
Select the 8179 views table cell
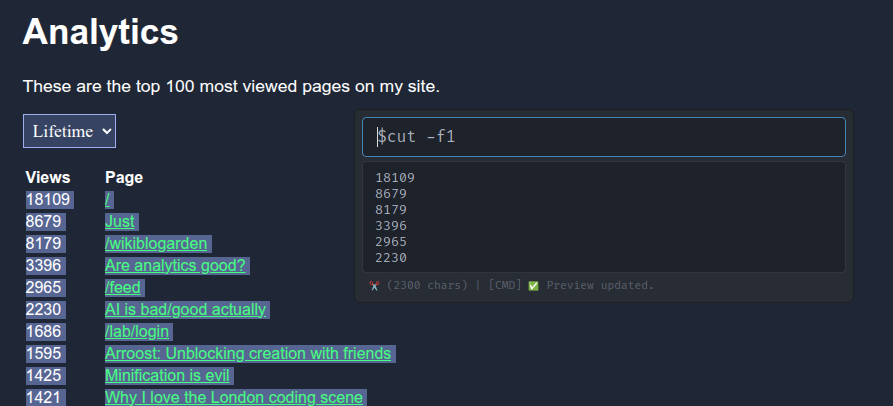[x=43, y=244]
